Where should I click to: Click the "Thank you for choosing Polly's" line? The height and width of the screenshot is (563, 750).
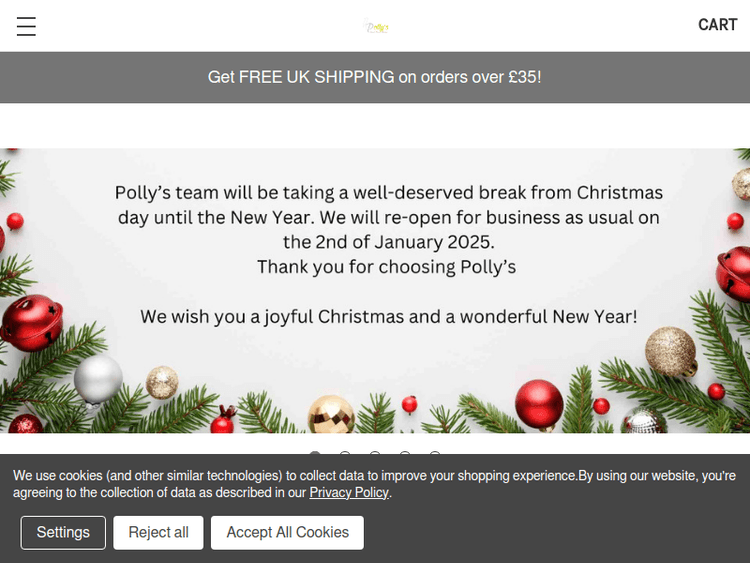[x=386, y=267]
